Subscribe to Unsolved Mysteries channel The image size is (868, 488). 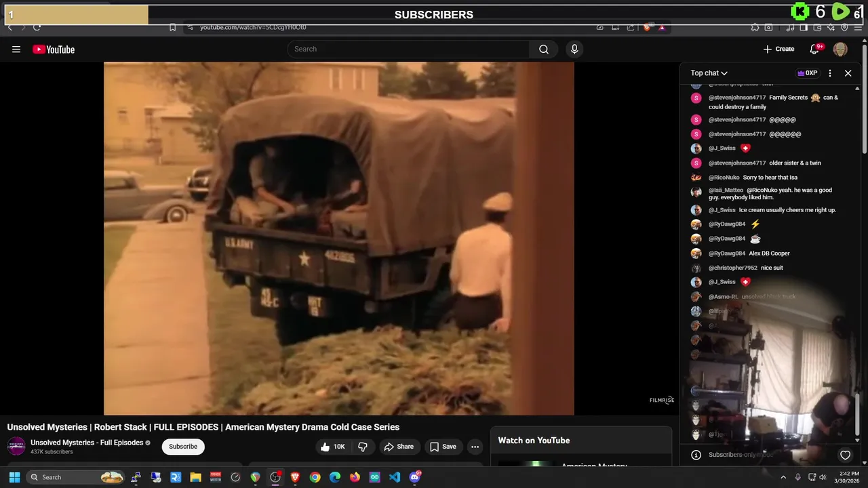(183, 447)
